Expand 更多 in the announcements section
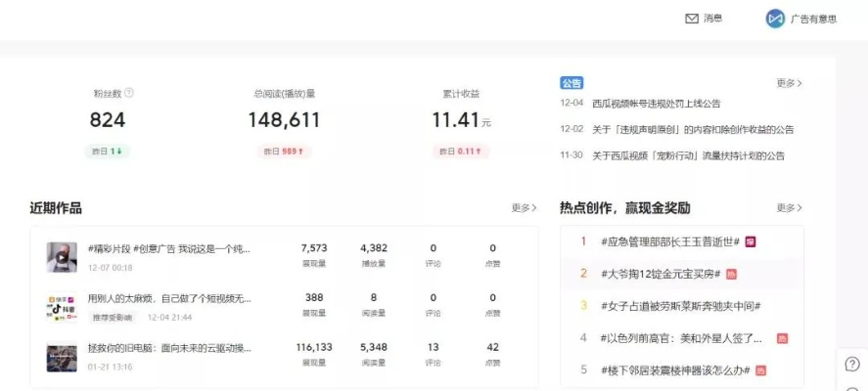 (x=789, y=83)
